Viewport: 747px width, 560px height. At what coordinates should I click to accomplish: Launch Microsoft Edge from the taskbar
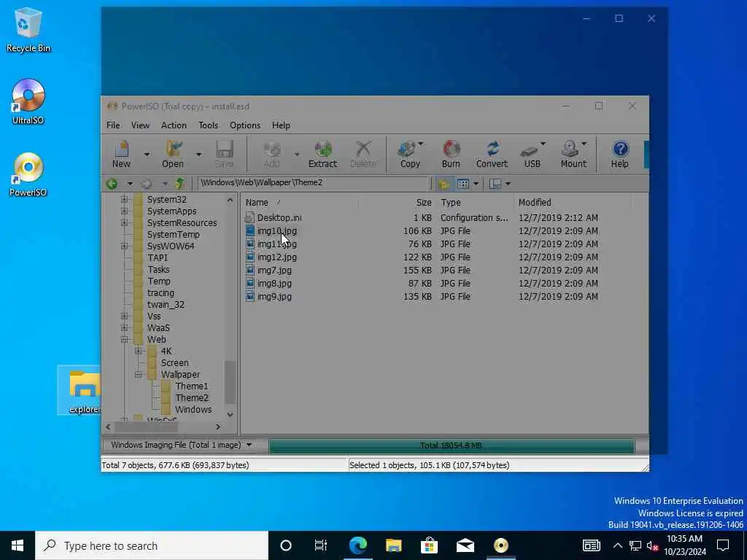click(x=357, y=545)
